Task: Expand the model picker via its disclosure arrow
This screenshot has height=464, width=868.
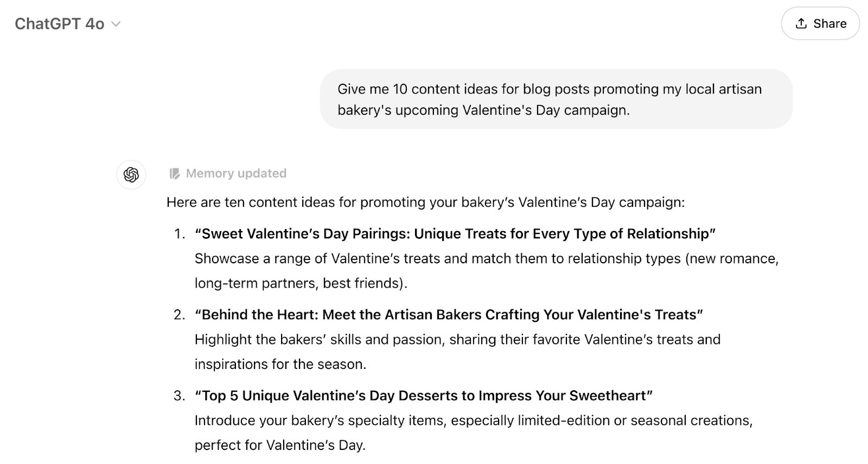Action: (x=115, y=24)
